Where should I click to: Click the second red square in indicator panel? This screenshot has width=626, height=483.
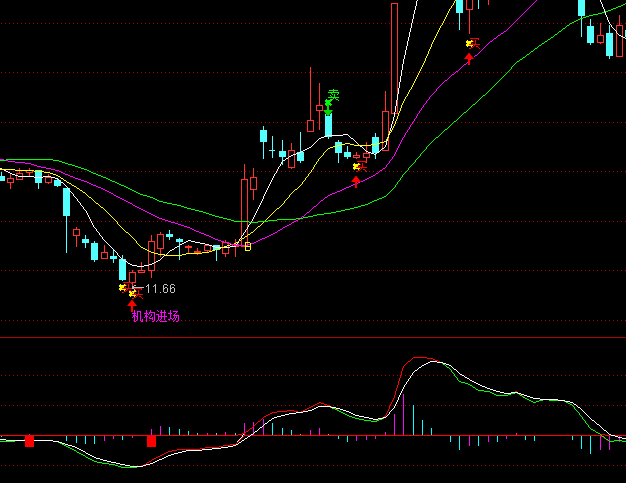[152, 440]
